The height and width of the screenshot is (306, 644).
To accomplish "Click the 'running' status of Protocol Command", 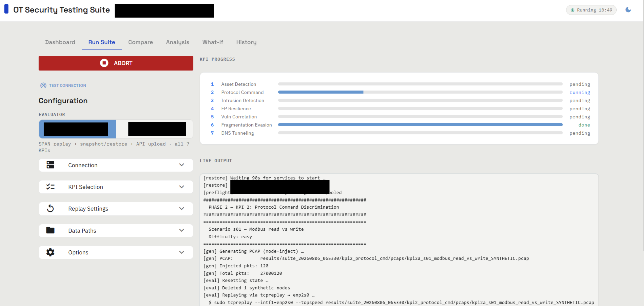I will (579, 92).
